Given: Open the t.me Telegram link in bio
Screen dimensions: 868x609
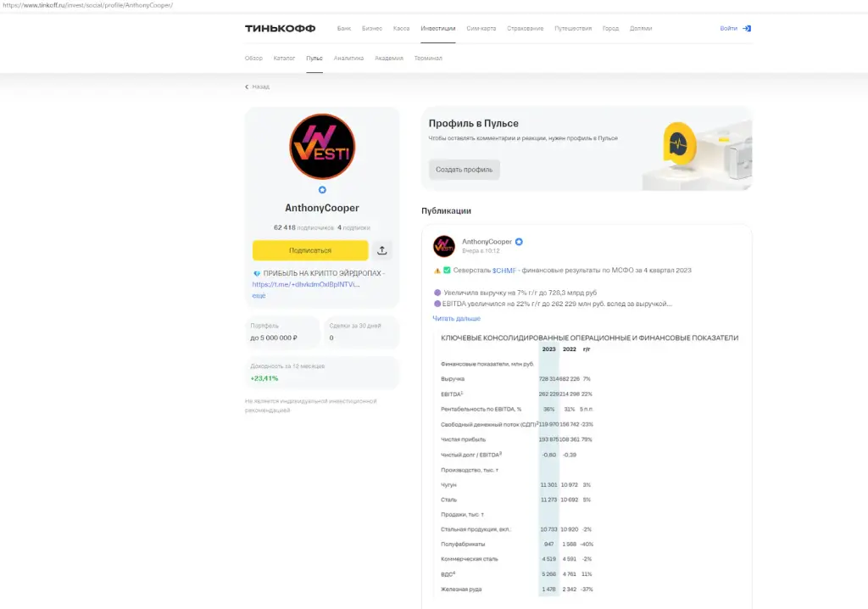Looking at the screenshot, I should 305,284.
